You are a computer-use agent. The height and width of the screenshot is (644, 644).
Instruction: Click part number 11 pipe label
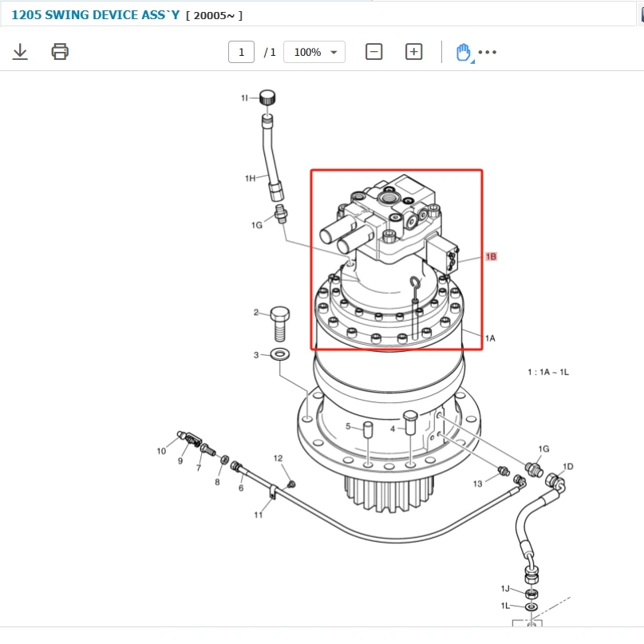258,515
